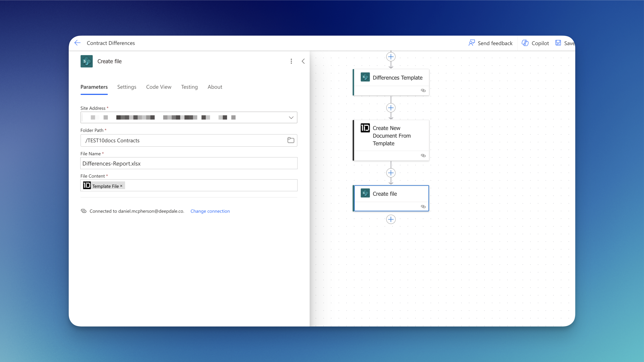The height and width of the screenshot is (362, 644).
Task: Remove the Template File token from File Content
Action: (x=121, y=186)
